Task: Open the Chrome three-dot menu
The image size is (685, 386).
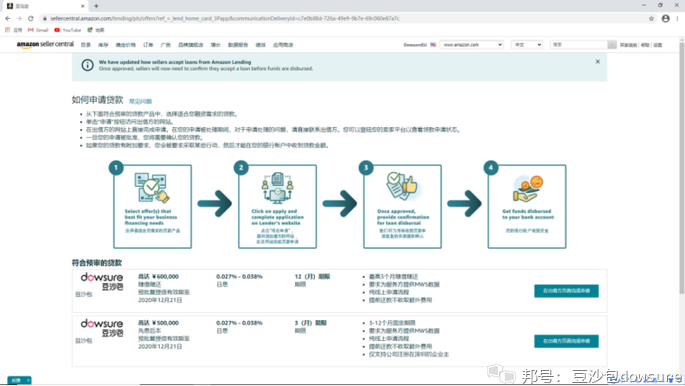Action: pyautogui.click(x=678, y=18)
